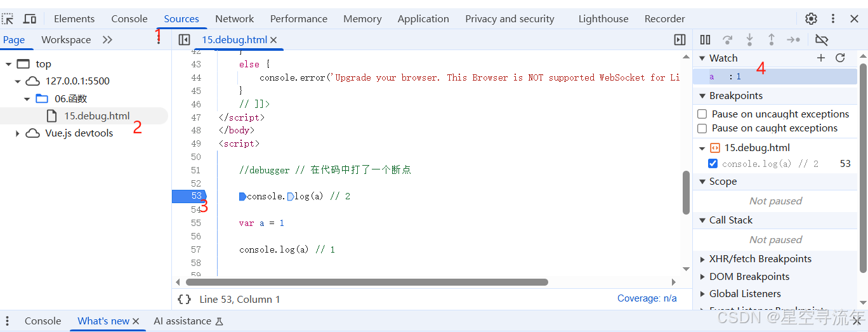868x332 pixels.
Task: Expand Global Listeners section
Action: (x=702, y=294)
